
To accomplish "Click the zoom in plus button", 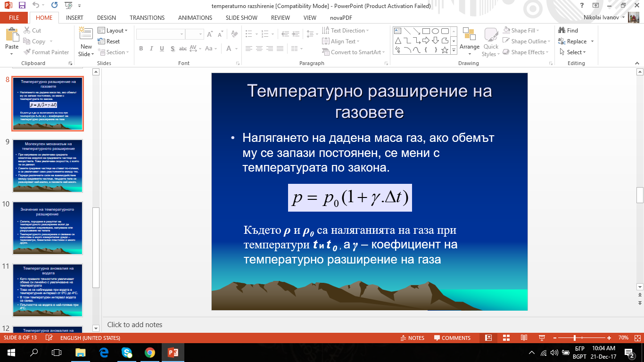I will click(610, 338).
